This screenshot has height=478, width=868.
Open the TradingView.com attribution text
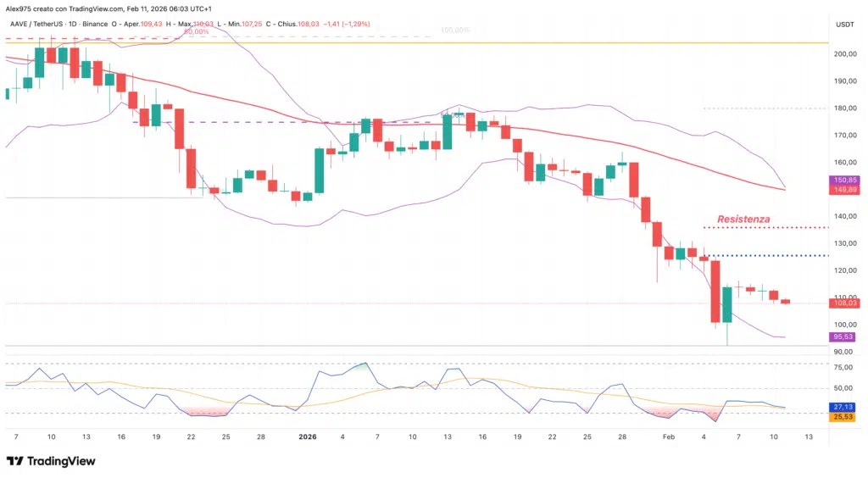coord(96,8)
